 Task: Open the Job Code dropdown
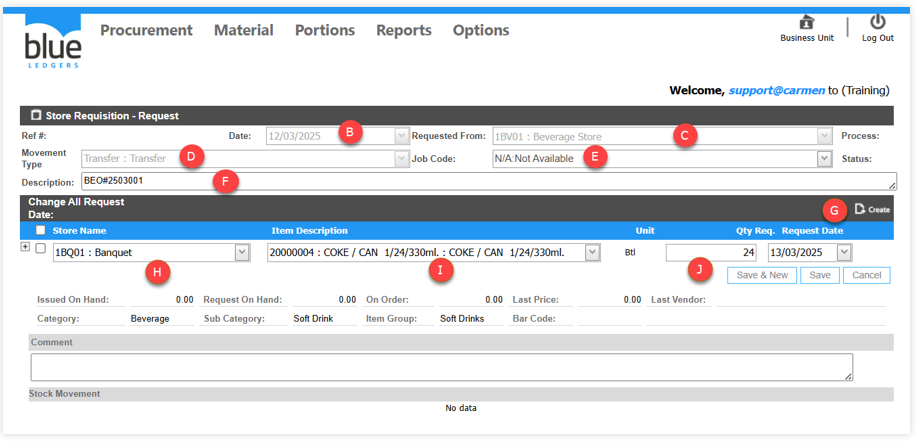pos(824,158)
